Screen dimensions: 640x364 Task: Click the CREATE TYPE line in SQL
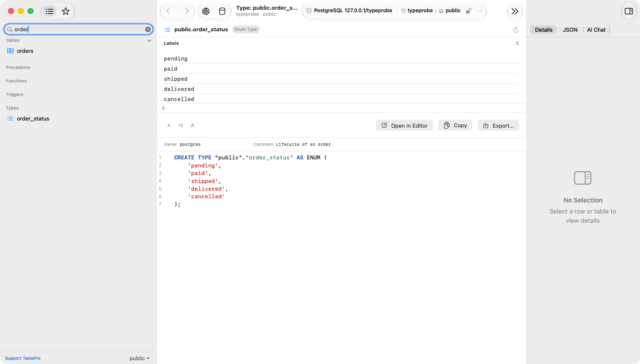pyautogui.click(x=250, y=158)
